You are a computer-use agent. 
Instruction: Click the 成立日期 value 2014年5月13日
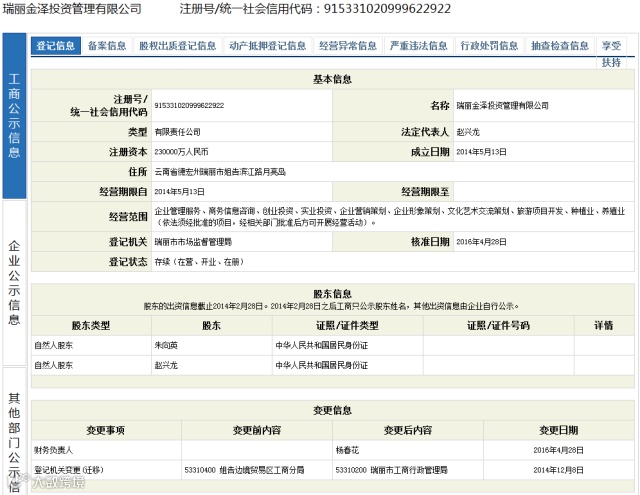pyautogui.click(x=481, y=152)
